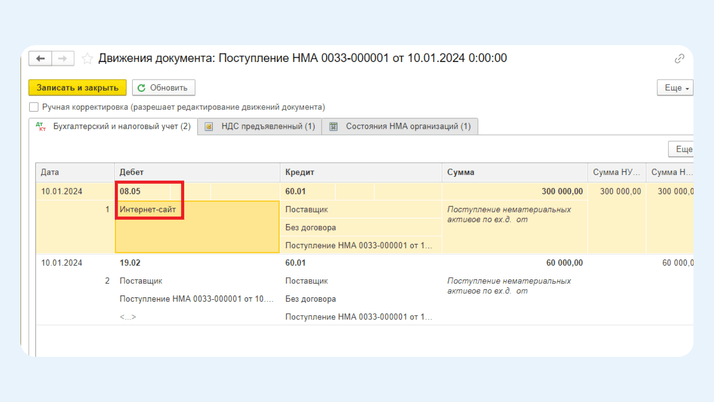Image resolution: width=714 pixels, height=402 pixels.
Task: Click the Дт/Кт accounting tab icon
Action: pos(41,127)
